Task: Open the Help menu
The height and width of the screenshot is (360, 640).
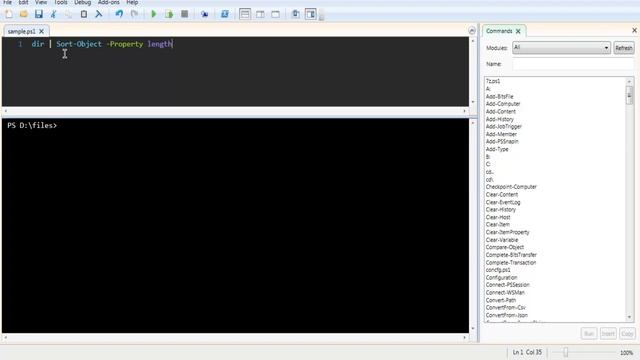Action: click(x=132, y=2)
